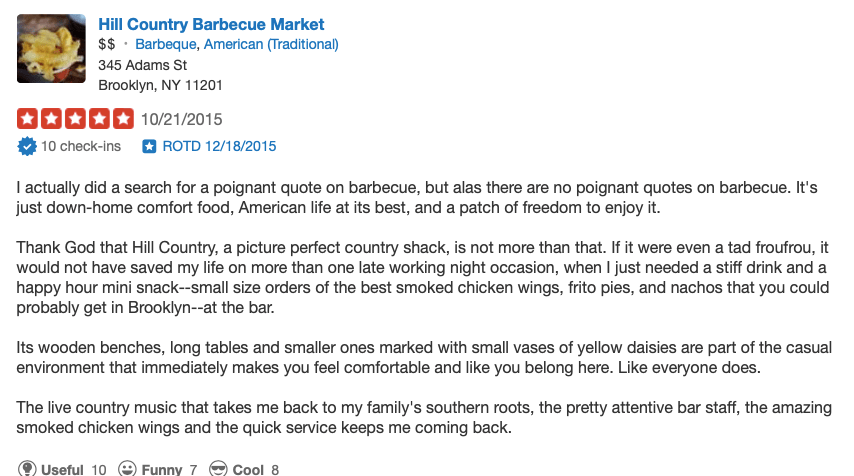Viewport: 854px width, 476px height.
Task: Select the Barbeque category link
Action: pyautogui.click(x=167, y=44)
